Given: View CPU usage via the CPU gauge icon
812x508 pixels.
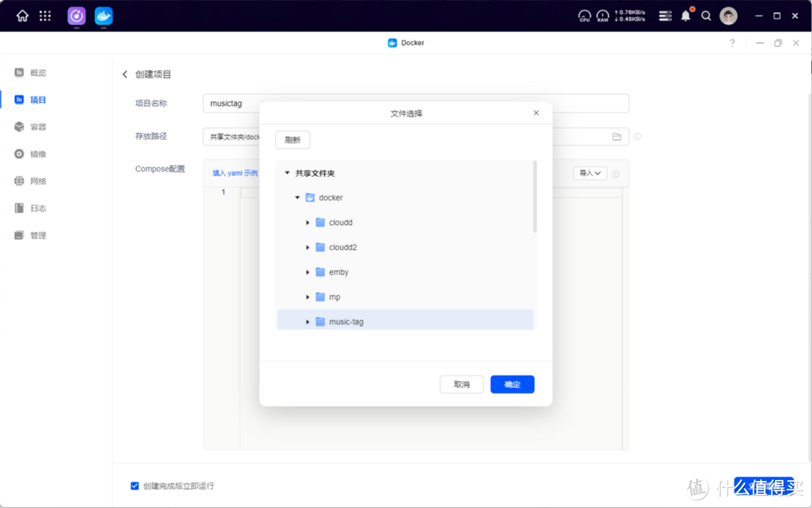Looking at the screenshot, I should point(584,15).
